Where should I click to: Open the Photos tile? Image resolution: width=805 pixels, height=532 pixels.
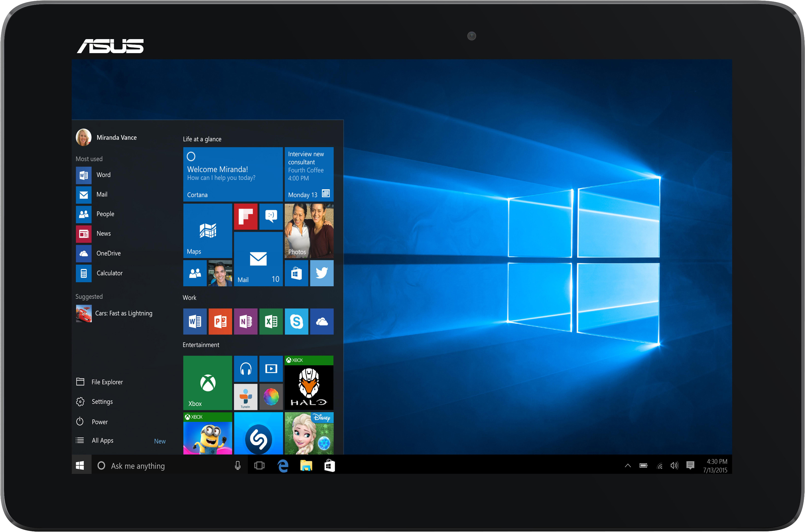click(309, 231)
